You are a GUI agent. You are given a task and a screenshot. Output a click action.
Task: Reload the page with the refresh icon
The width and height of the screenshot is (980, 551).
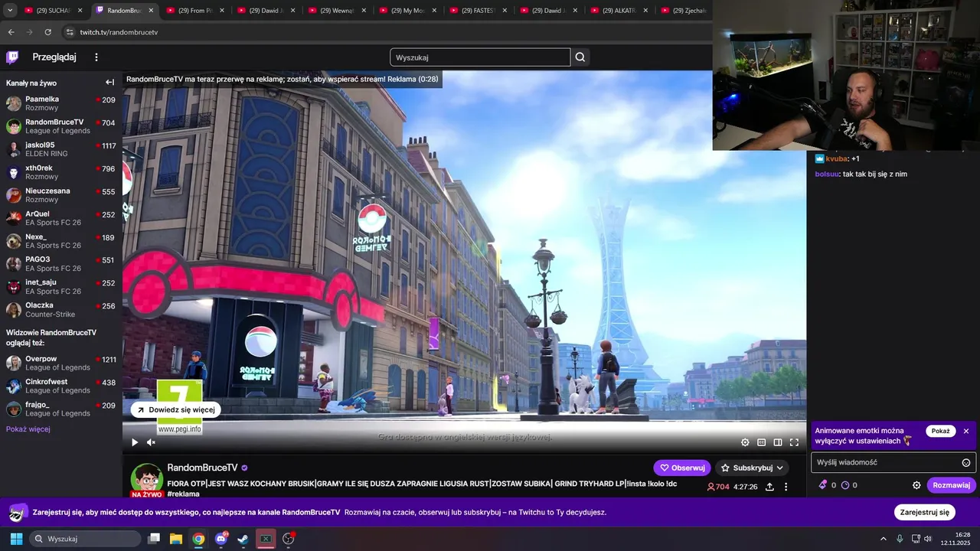47,32
